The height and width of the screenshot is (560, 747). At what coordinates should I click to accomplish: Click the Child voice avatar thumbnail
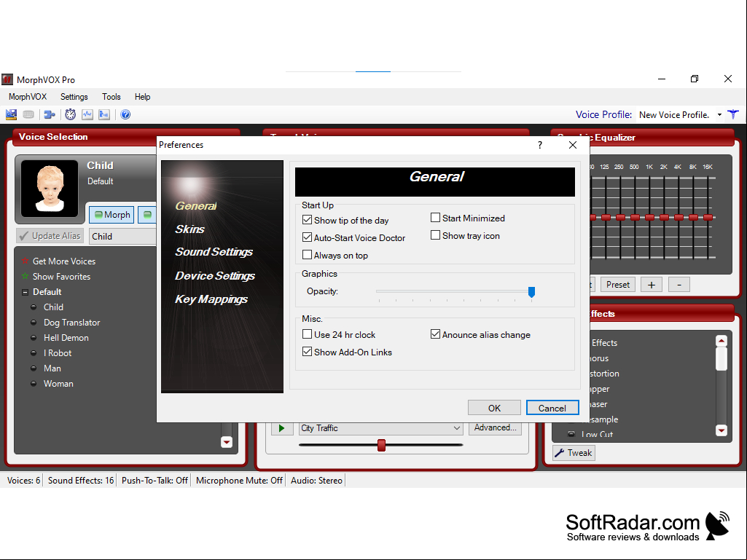[50, 189]
